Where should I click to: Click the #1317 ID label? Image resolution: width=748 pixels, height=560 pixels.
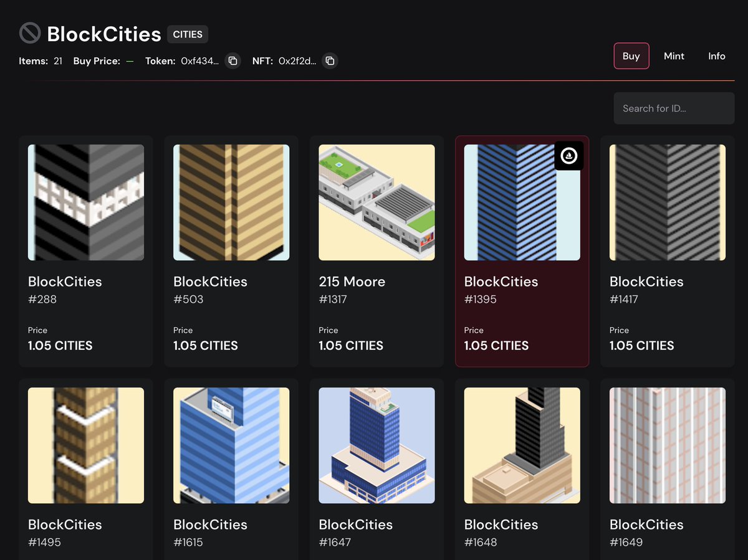[333, 299]
